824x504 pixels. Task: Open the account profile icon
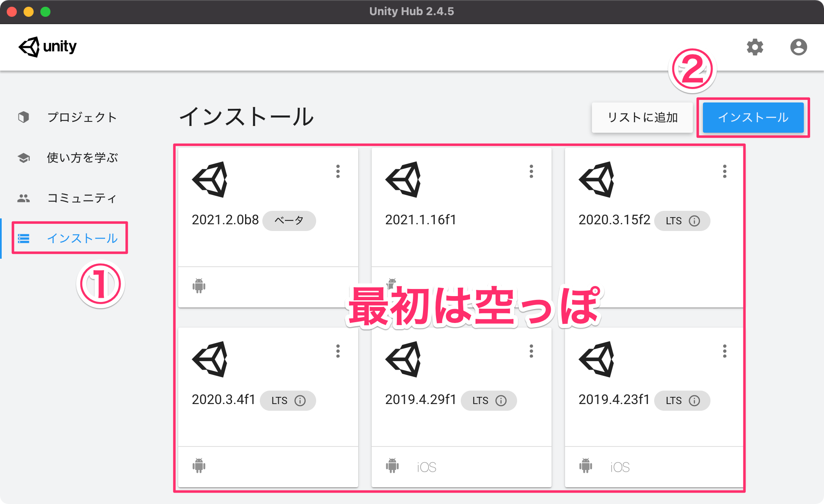798,47
